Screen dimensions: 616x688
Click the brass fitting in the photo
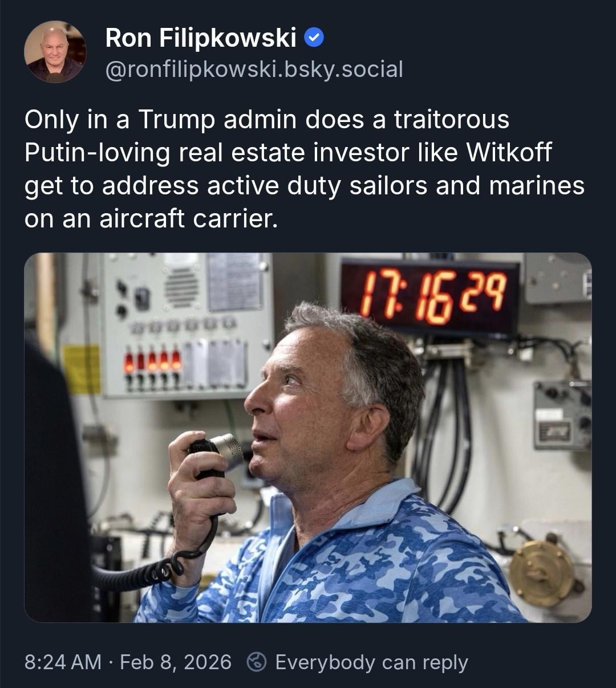click(541, 572)
